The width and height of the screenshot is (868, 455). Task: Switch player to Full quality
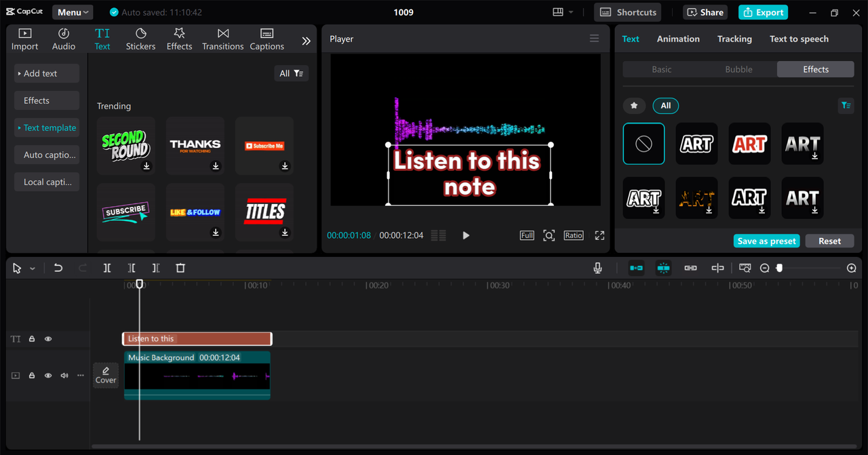pyautogui.click(x=527, y=235)
